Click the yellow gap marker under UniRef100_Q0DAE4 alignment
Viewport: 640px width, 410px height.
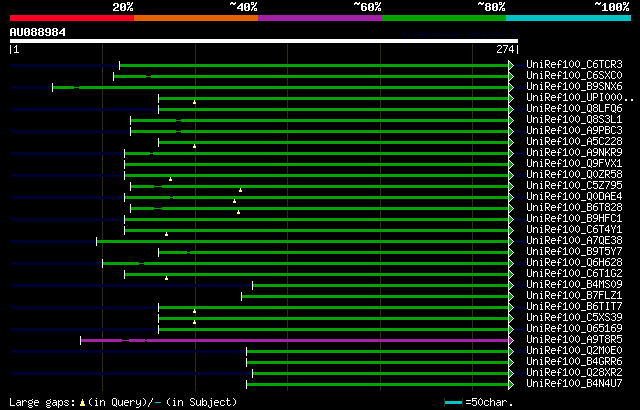tap(234, 201)
